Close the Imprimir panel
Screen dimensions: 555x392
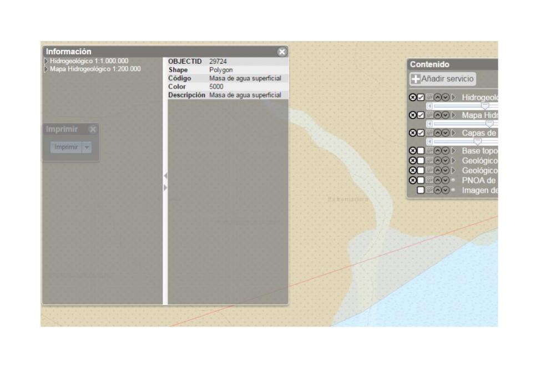pyautogui.click(x=93, y=129)
